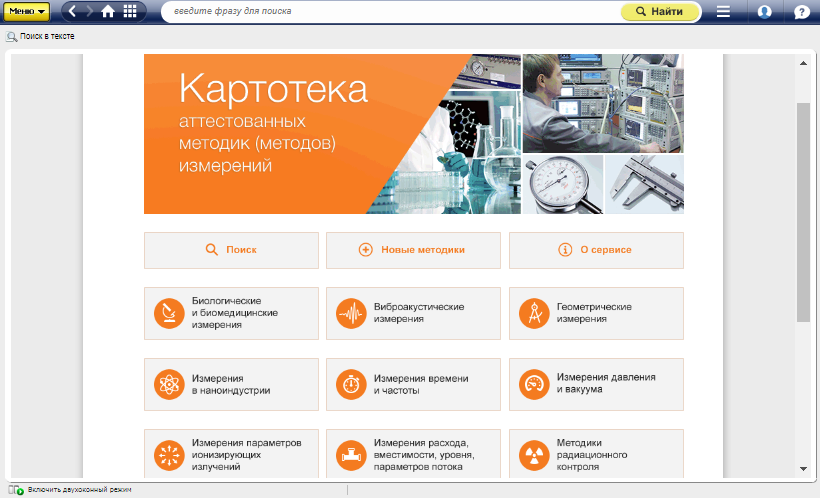This screenshot has height=498, width=820.
Task: Click the back navigation arrow
Action: [73, 12]
